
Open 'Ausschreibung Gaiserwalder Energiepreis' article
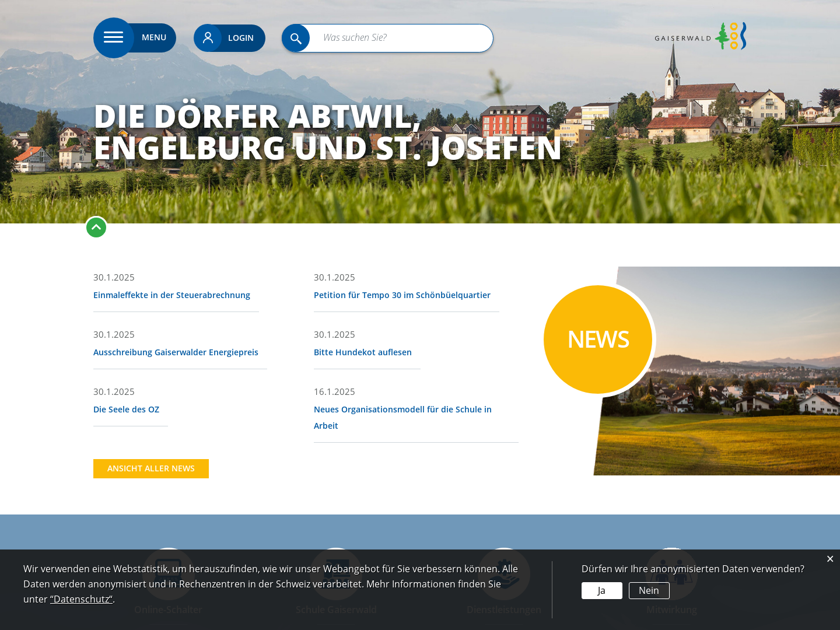(x=176, y=352)
